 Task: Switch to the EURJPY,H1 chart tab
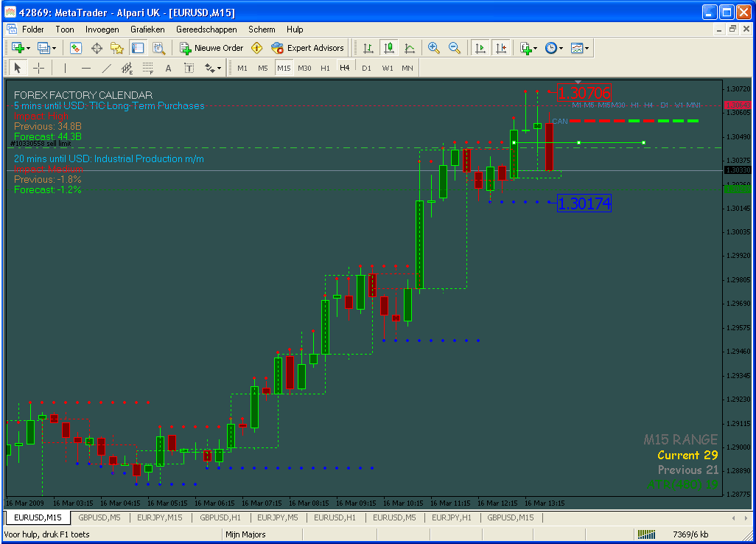(x=452, y=517)
